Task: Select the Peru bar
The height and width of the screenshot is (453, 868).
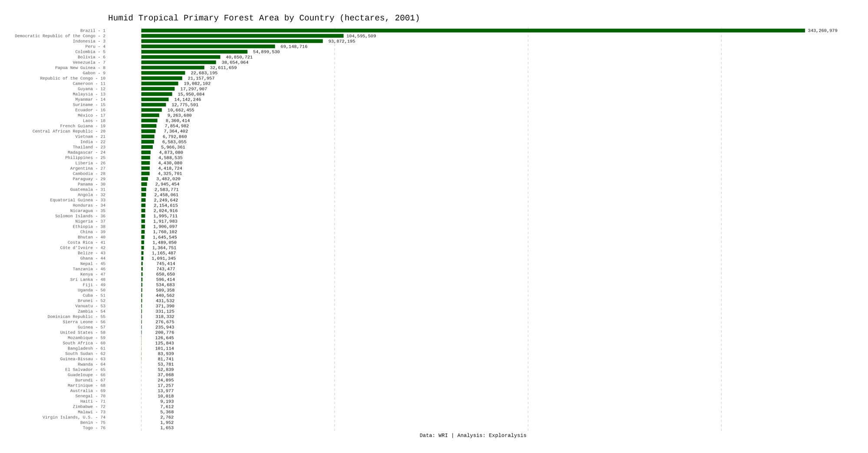Action: click(x=208, y=46)
